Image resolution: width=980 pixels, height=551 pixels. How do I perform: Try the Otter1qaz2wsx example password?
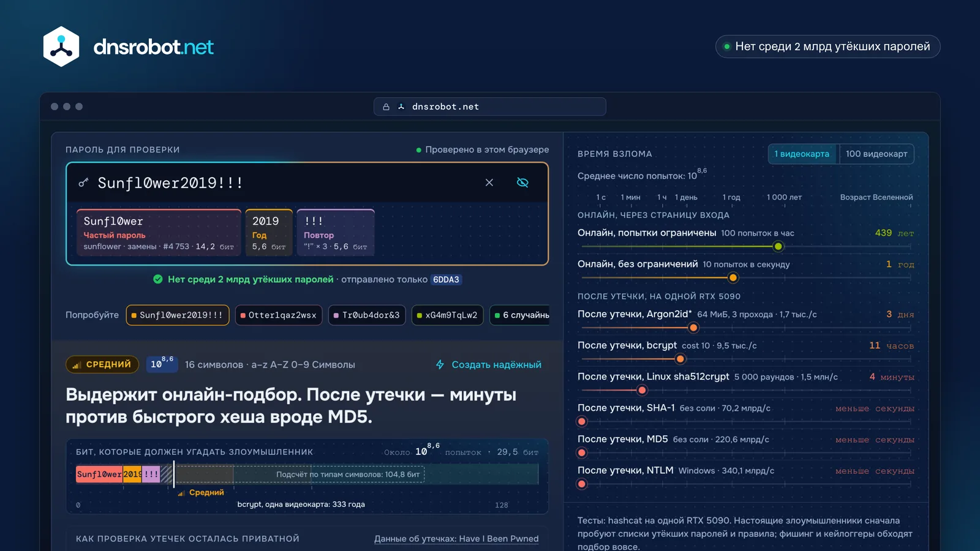(x=279, y=315)
